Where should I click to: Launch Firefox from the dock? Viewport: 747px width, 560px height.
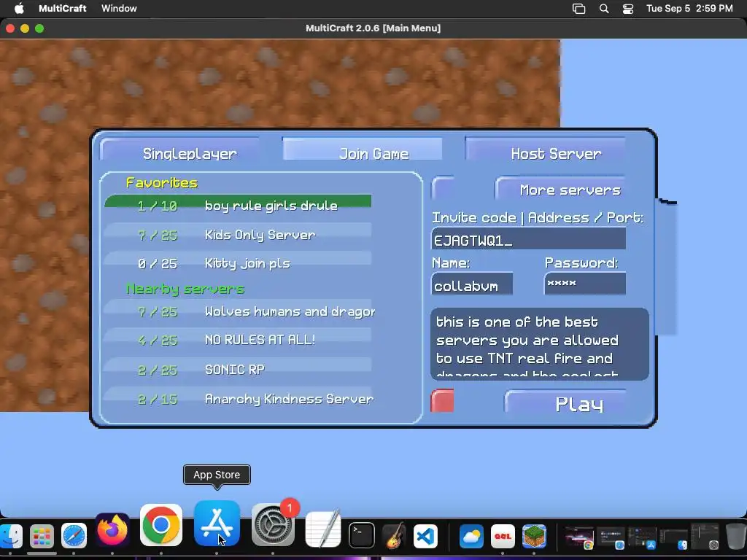[x=112, y=530]
